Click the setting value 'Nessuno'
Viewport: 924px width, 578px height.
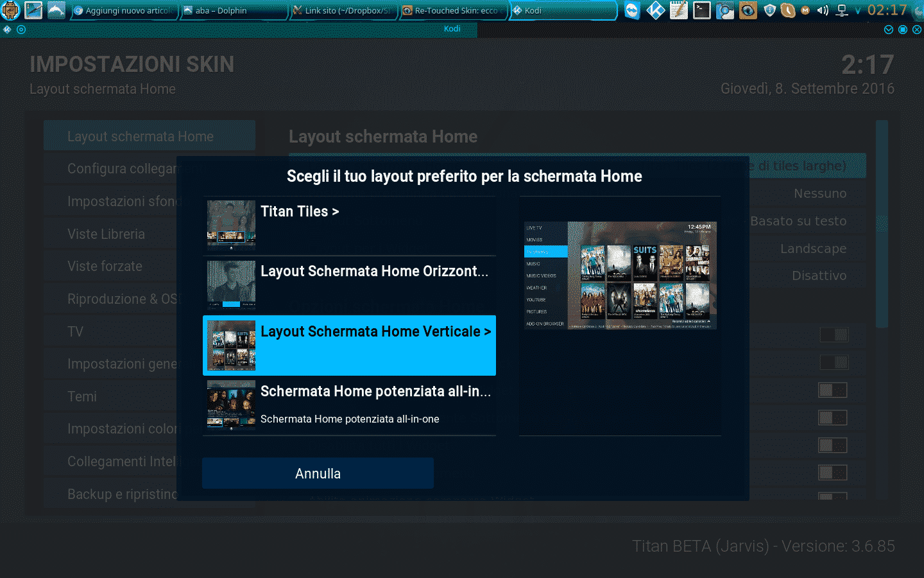(x=820, y=193)
